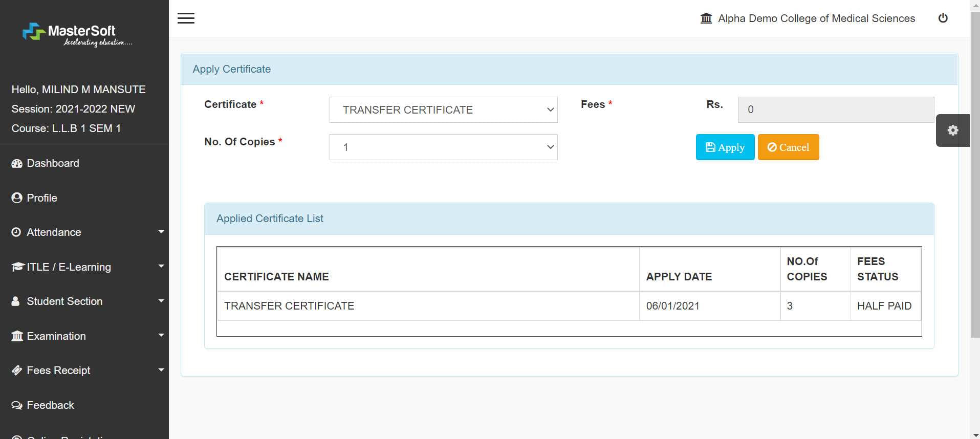Open the settings gear panel
Viewport: 980px width, 439px height.
[952, 130]
